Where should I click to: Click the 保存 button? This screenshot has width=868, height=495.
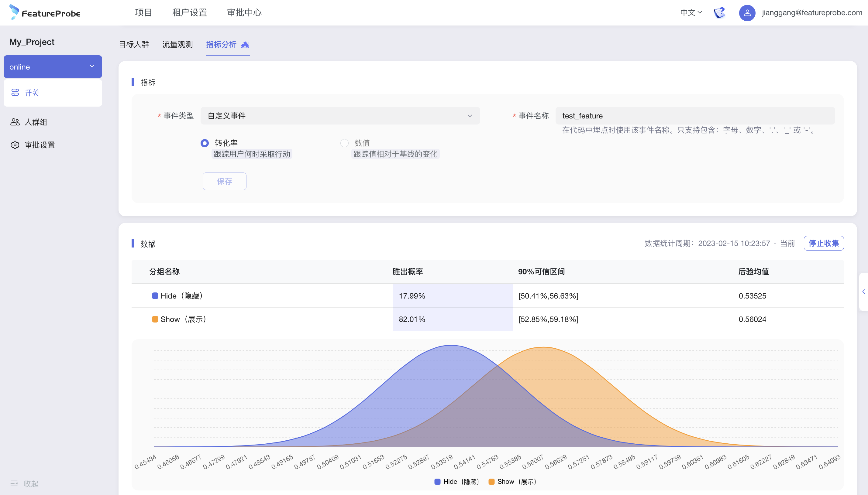tap(224, 181)
